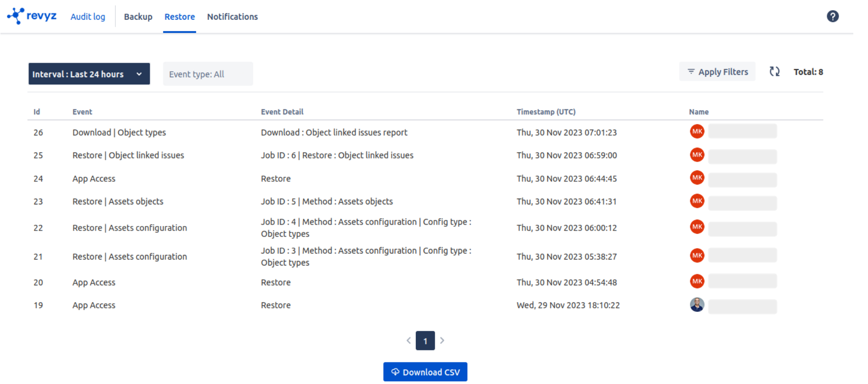Click the Timestamp (UTC) column header
Viewport: 868px width, 384px height.
pyautogui.click(x=545, y=112)
